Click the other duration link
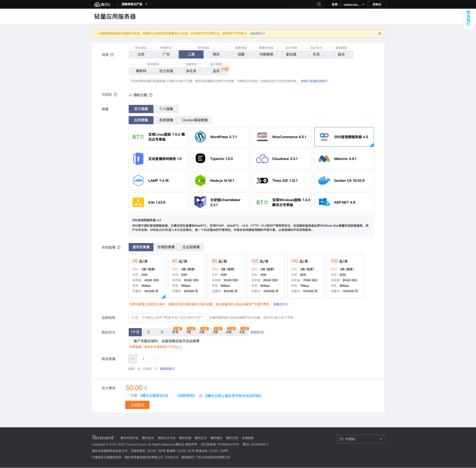Image resolution: width=476 pixels, height=468 pixels. pos(257,333)
